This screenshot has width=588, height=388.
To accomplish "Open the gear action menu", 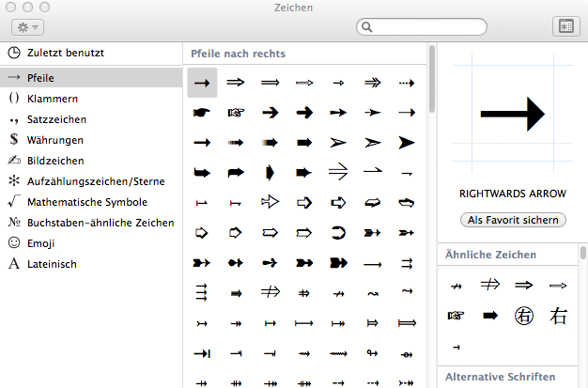I will pyautogui.click(x=27, y=27).
